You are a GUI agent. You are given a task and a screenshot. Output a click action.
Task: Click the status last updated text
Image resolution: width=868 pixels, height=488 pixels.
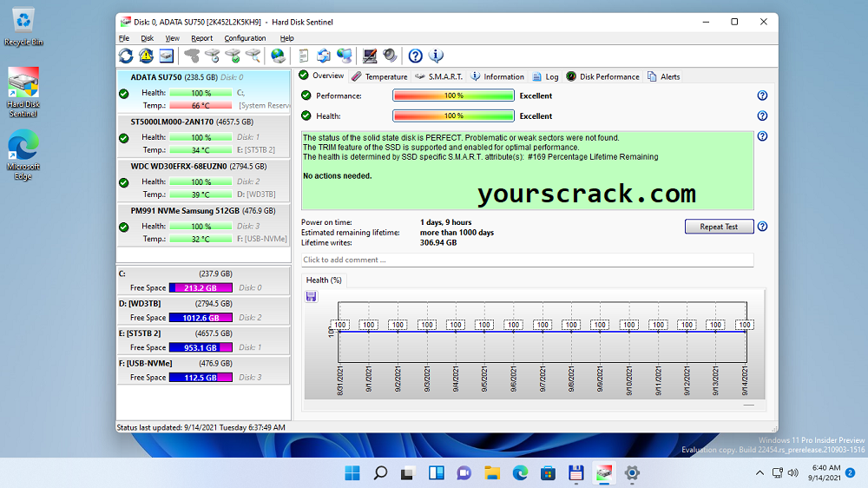[x=201, y=427]
